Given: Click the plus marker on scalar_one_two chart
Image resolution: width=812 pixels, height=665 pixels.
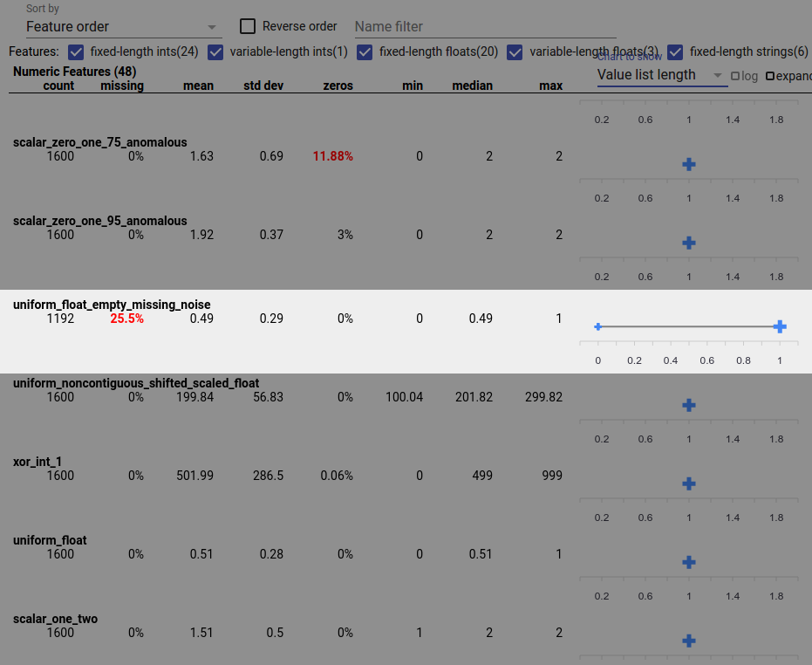Looking at the screenshot, I should point(689,641).
